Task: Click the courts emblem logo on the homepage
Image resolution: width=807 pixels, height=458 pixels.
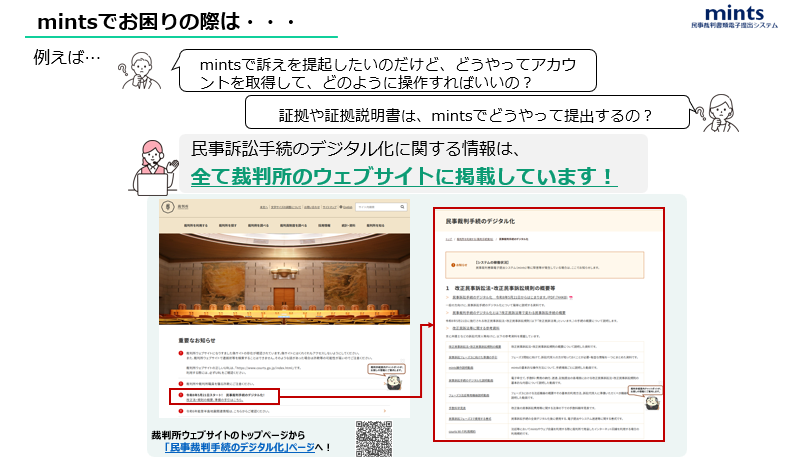Action: [168, 207]
